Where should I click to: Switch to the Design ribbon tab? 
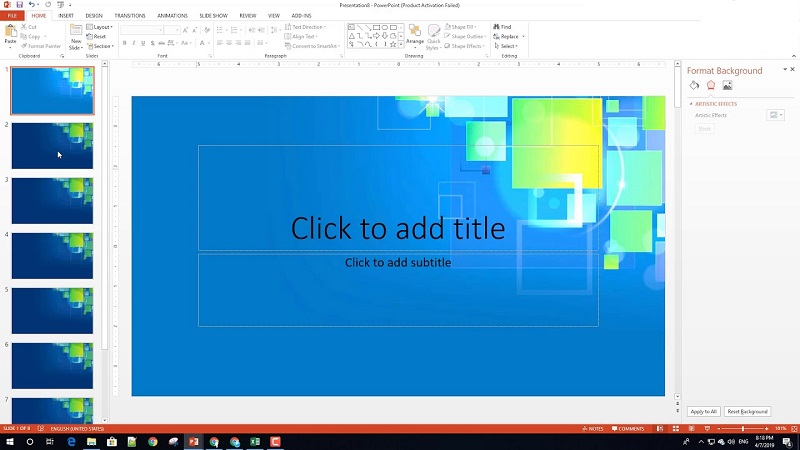(94, 16)
